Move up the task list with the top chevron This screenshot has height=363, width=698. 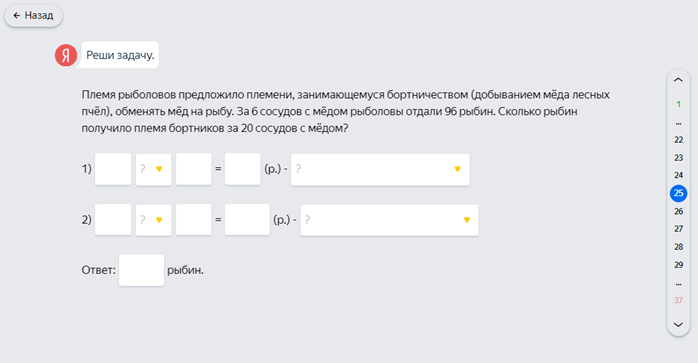(678, 80)
